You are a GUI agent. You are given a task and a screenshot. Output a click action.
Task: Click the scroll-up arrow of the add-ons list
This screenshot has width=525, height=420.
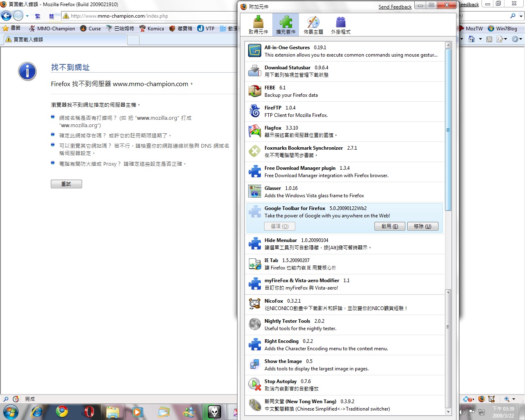448,45
